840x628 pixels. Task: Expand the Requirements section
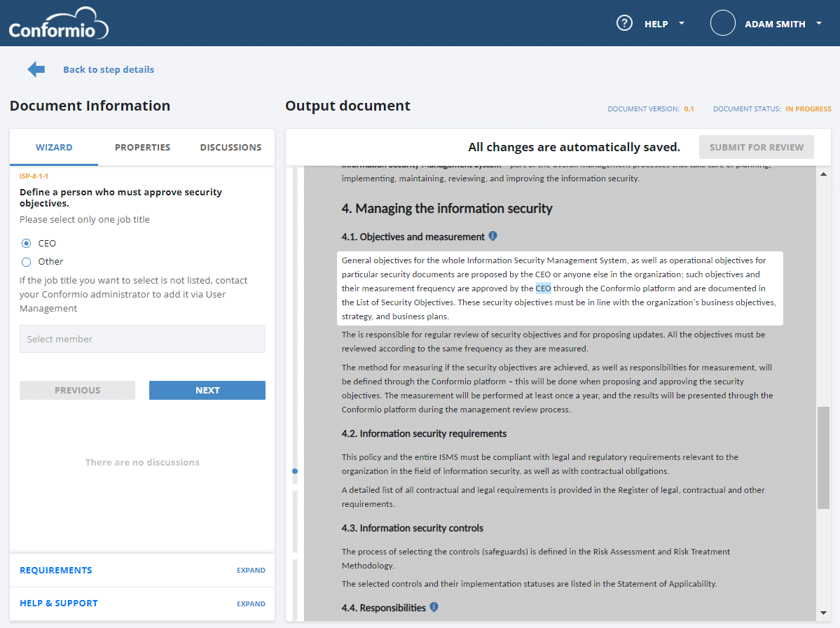[x=251, y=570]
